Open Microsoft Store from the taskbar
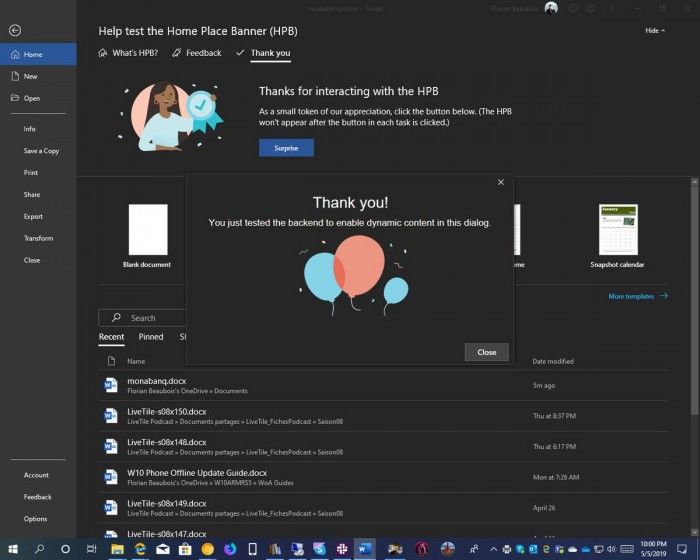 tap(185, 549)
